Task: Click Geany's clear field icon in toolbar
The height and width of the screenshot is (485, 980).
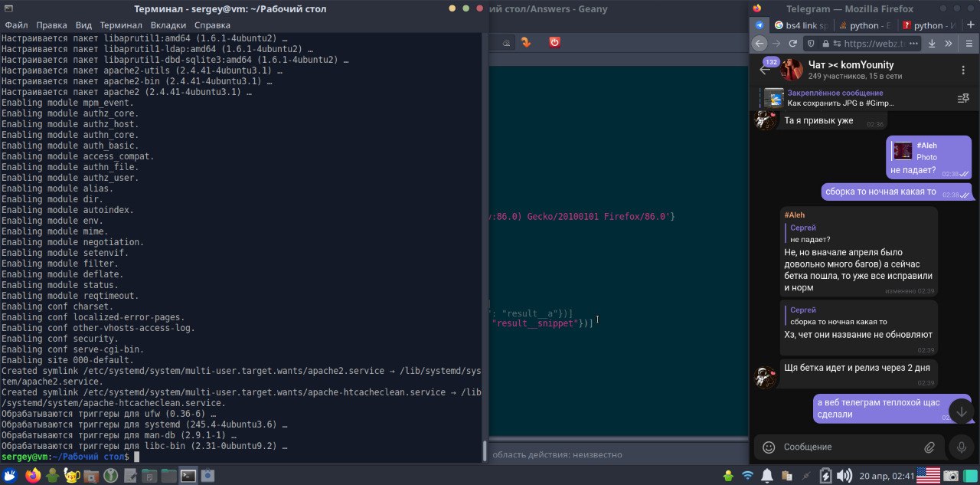Action: coord(506,43)
